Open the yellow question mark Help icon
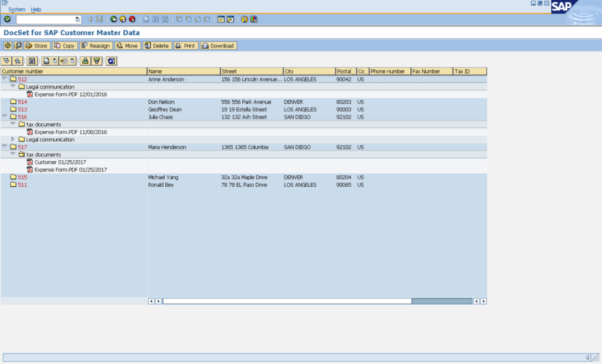602x364 pixels. 244,19
